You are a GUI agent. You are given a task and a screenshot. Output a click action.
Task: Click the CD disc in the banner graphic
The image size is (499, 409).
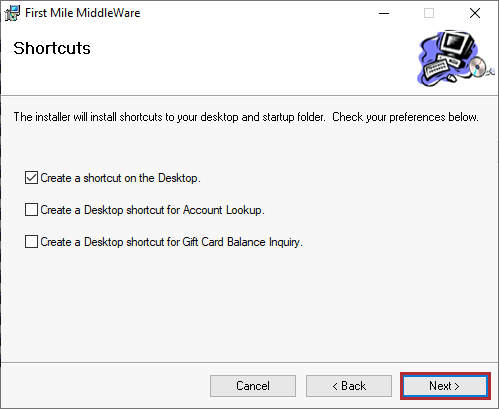478,67
